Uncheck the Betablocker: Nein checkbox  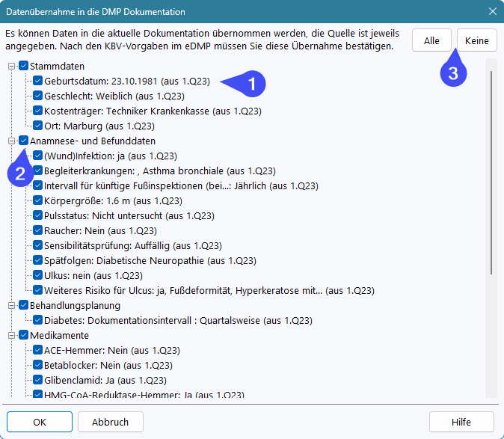(37, 365)
